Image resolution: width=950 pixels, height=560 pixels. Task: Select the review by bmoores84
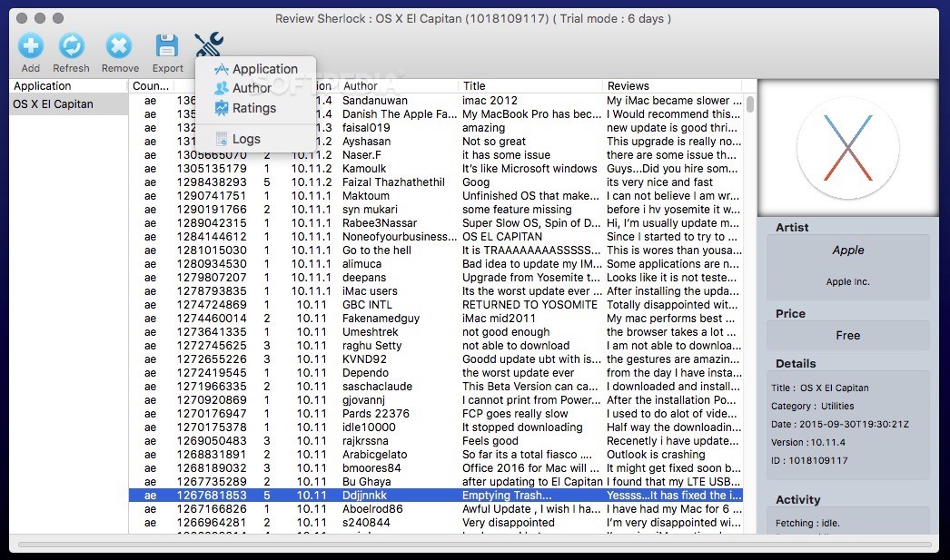[x=371, y=468]
